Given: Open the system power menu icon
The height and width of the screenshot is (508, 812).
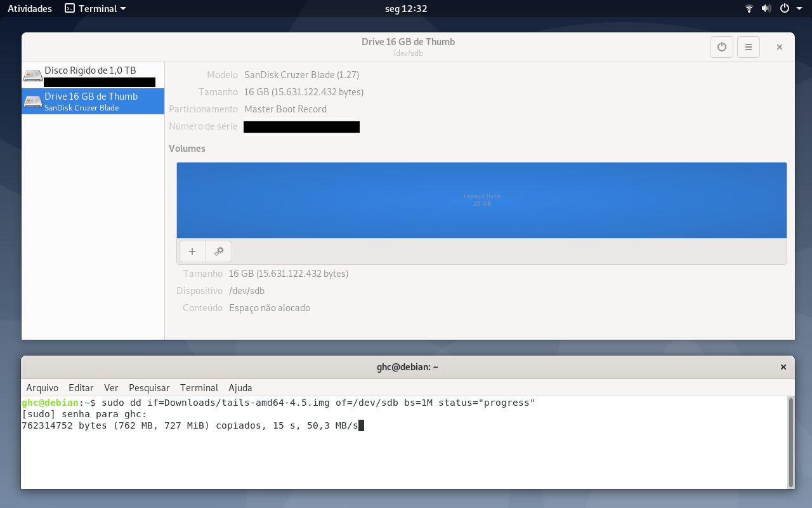Looking at the screenshot, I should 784,8.
